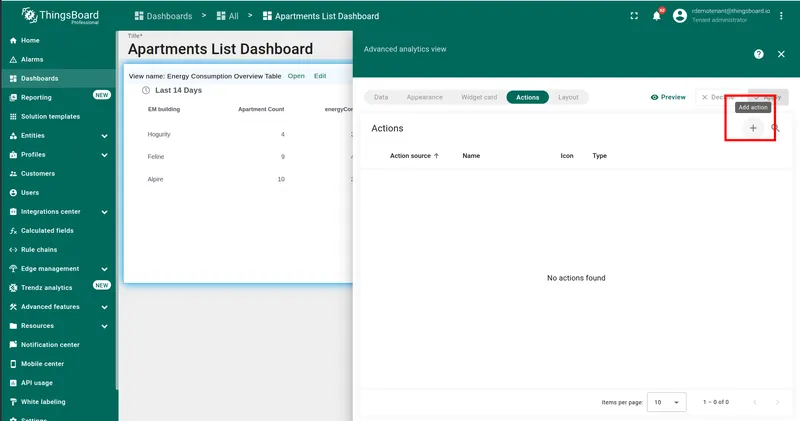Image resolution: width=800 pixels, height=421 pixels.
Task: Click the Rule chains icon
Action: [x=13, y=250]
